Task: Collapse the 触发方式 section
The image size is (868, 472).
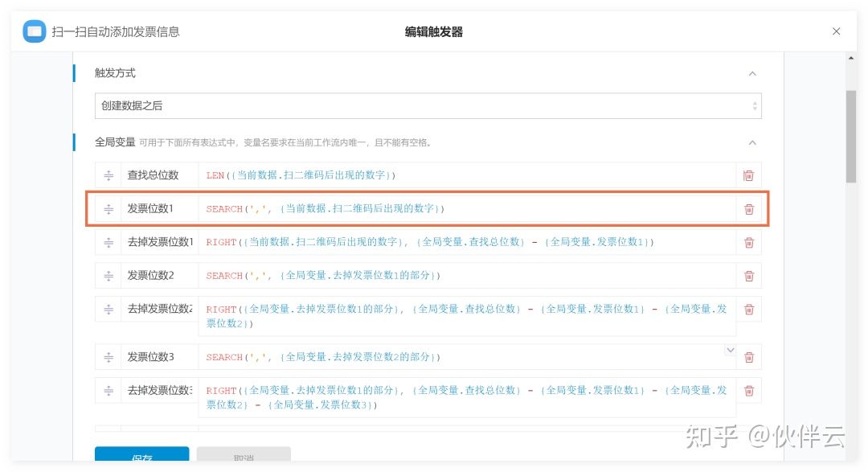Action: tap(752, 74)
